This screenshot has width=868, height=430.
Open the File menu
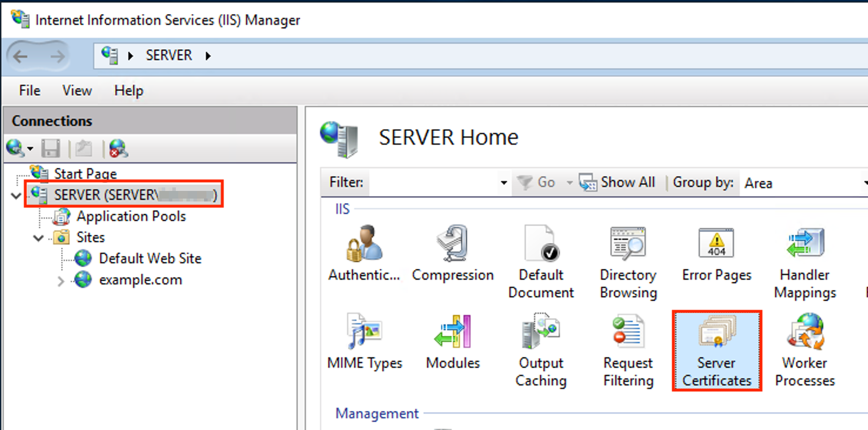(x=29, y=90)
